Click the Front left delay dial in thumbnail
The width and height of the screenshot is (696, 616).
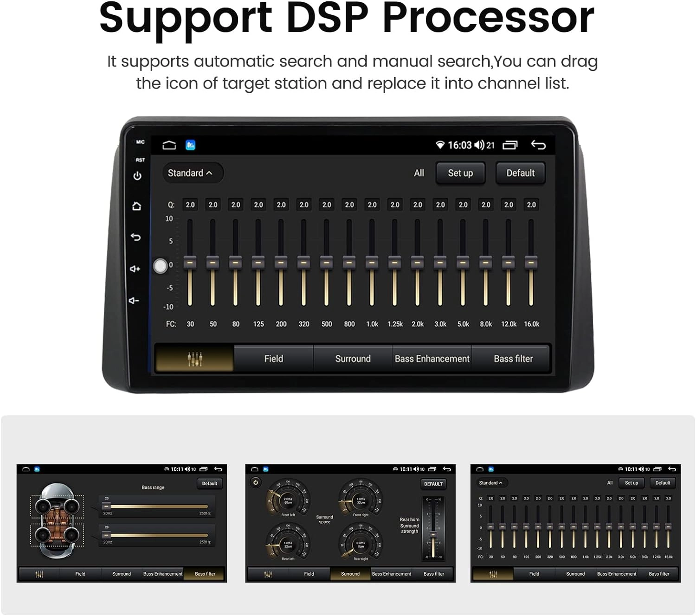[288, 498]
